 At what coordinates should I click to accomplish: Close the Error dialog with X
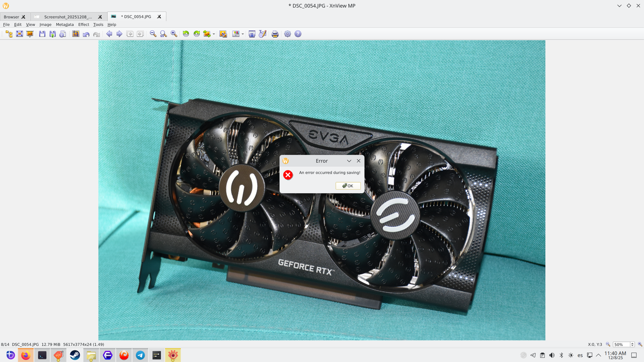coord(358,161)
